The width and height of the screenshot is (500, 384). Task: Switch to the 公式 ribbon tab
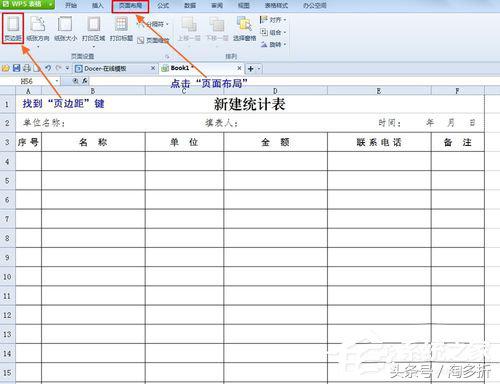click(163, 5)
